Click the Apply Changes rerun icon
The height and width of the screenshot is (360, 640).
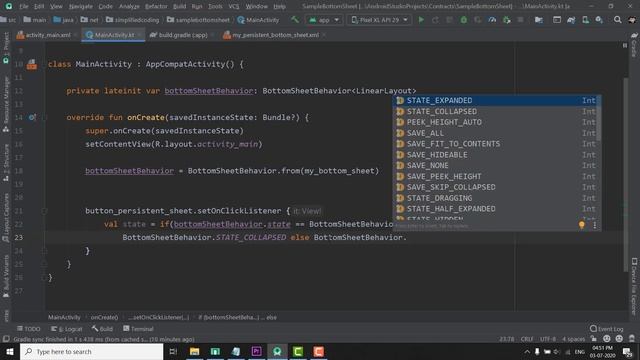(x=435, y=20)
